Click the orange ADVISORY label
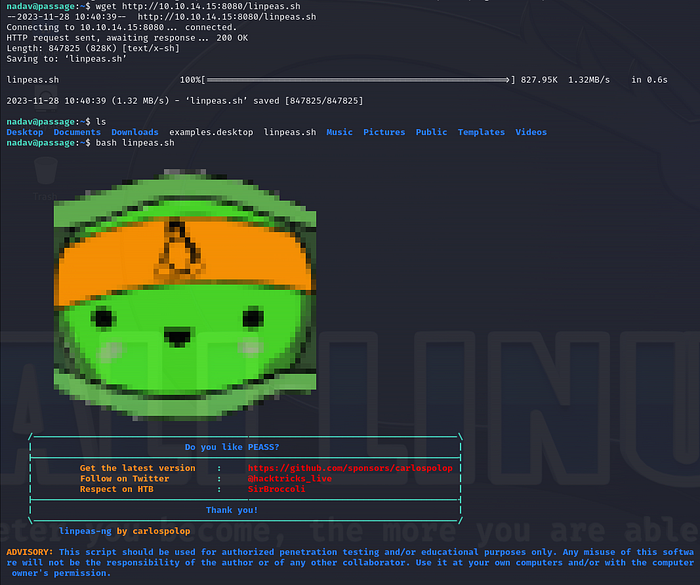700x585 pixels. click(29, 552)
